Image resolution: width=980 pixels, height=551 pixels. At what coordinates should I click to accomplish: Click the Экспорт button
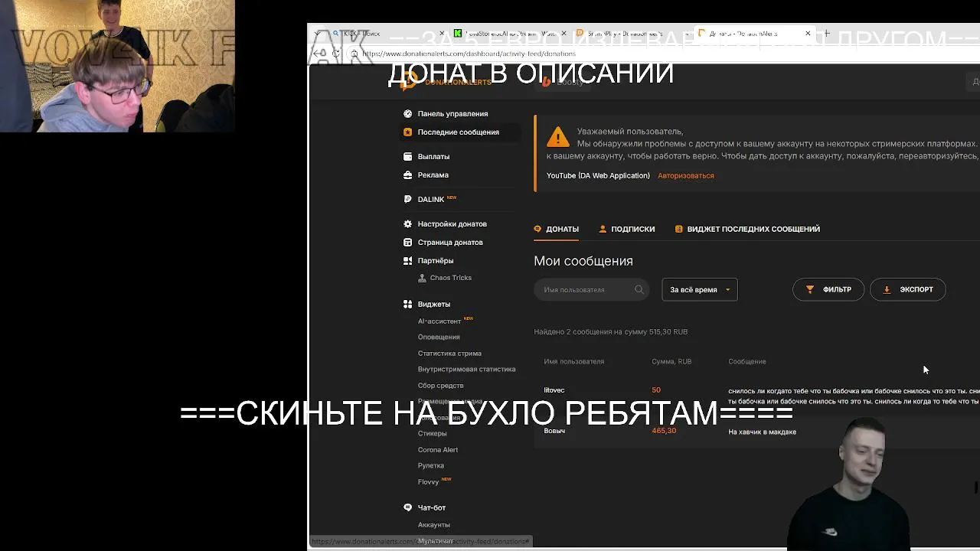[907, 289]
